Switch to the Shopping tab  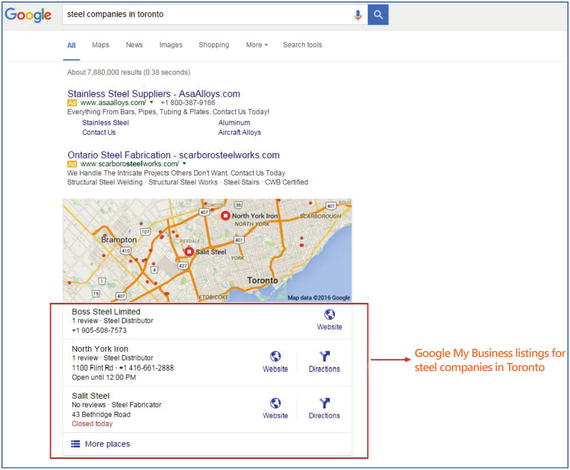214,45
